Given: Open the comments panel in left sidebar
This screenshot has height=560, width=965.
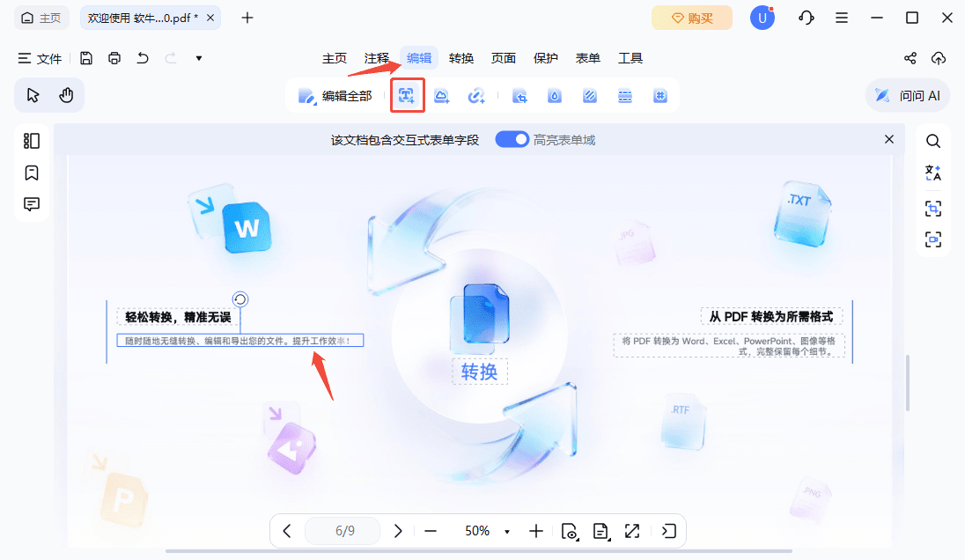Looking at the screenshot, I should (32, 204).
